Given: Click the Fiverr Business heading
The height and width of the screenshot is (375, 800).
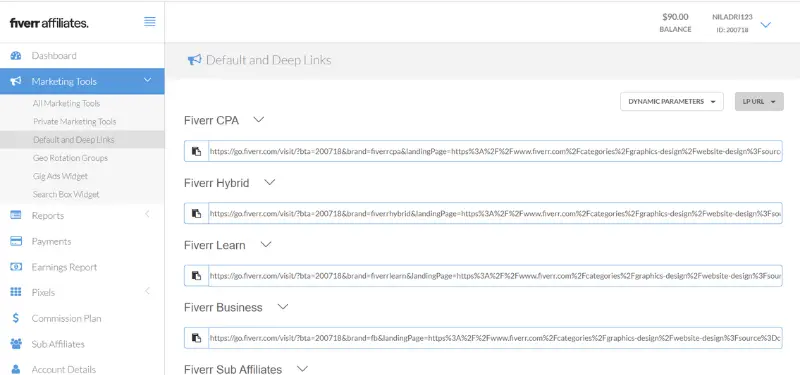Looking at the screenshot, I should (223, 307).
